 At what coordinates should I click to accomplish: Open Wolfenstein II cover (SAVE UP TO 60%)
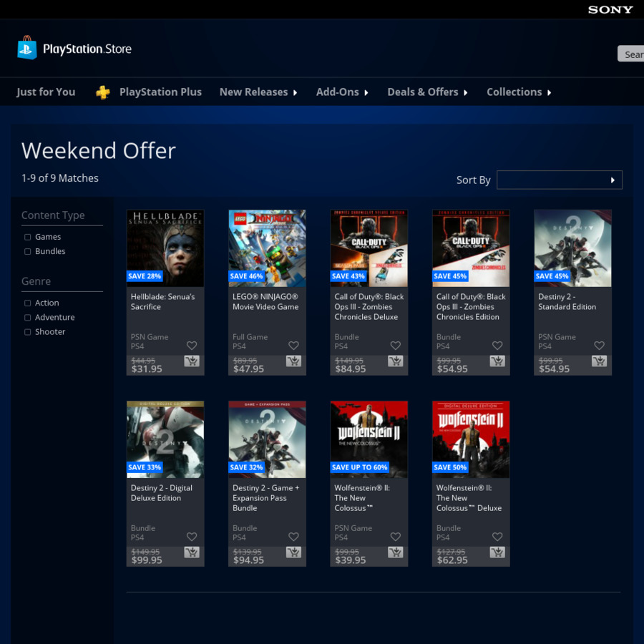tap(369, 439)
